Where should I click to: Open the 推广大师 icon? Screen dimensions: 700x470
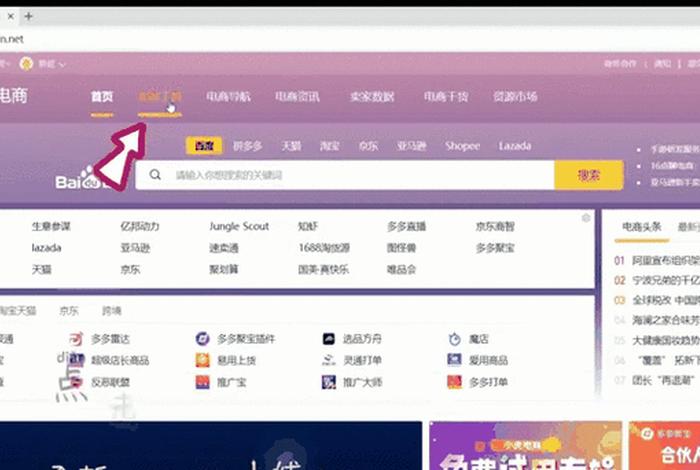tap(328, 382)
